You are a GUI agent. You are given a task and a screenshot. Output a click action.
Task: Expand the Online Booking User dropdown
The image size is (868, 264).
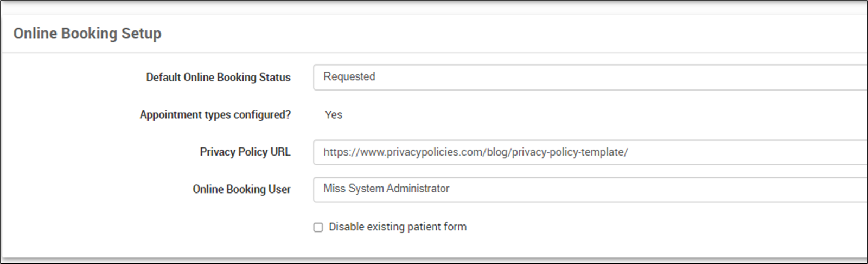590,189
